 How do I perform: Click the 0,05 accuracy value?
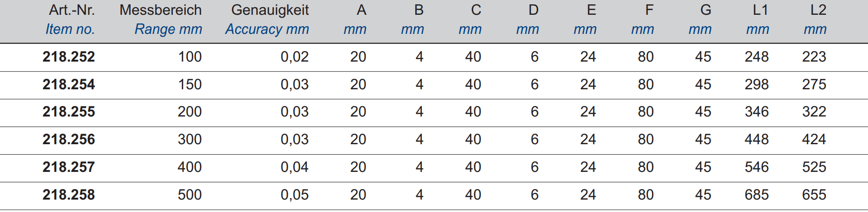click(x=294, y=195)
